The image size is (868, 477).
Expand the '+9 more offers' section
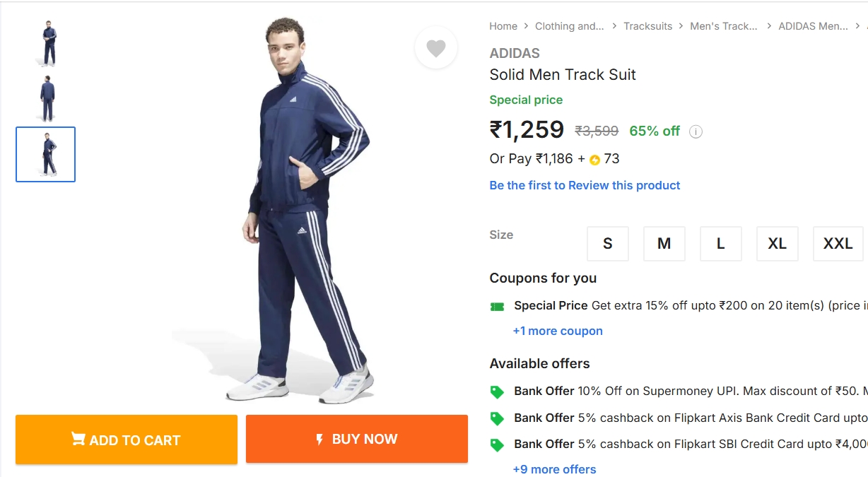pos(555,469)
